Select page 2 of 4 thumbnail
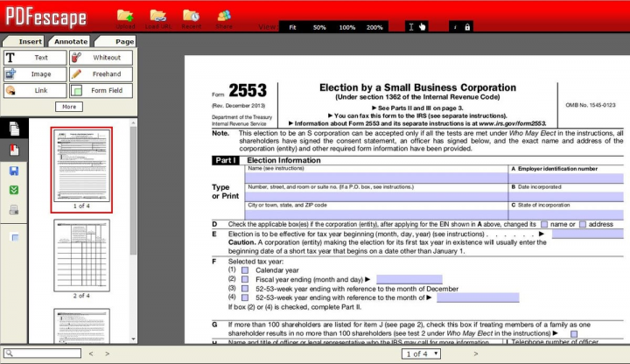This screenshot has width=630, height=364. [x=81, y=255]
